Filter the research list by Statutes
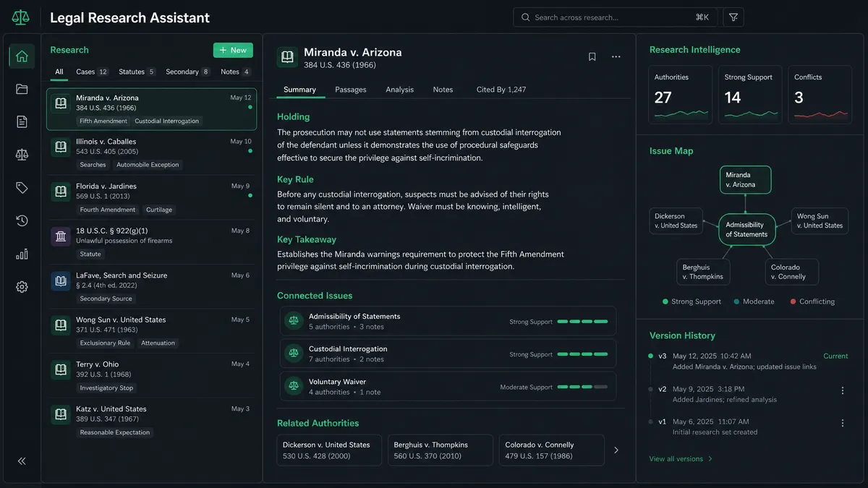The width and height of the screenshot is (868, 488). coord(137,72)
